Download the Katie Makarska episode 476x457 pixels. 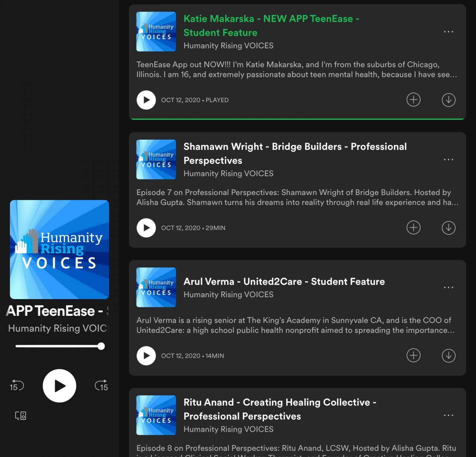point(448,100)
